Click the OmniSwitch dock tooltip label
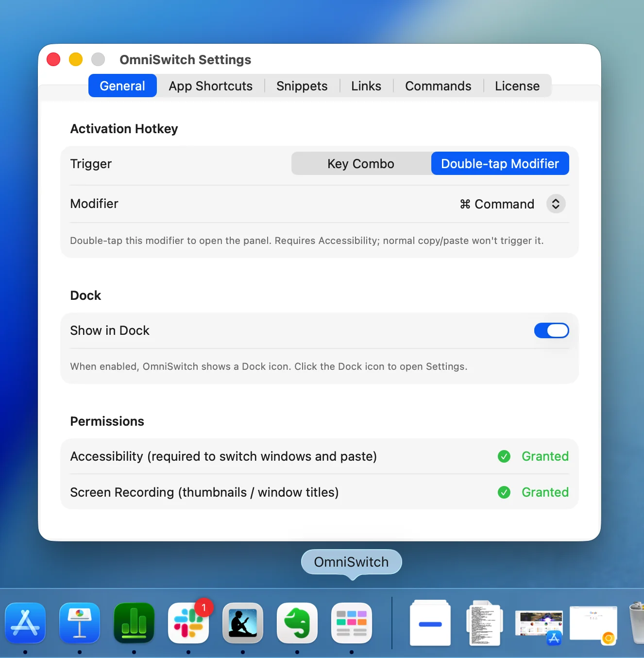This screenshot has width=644, height=658. [352, 562]
